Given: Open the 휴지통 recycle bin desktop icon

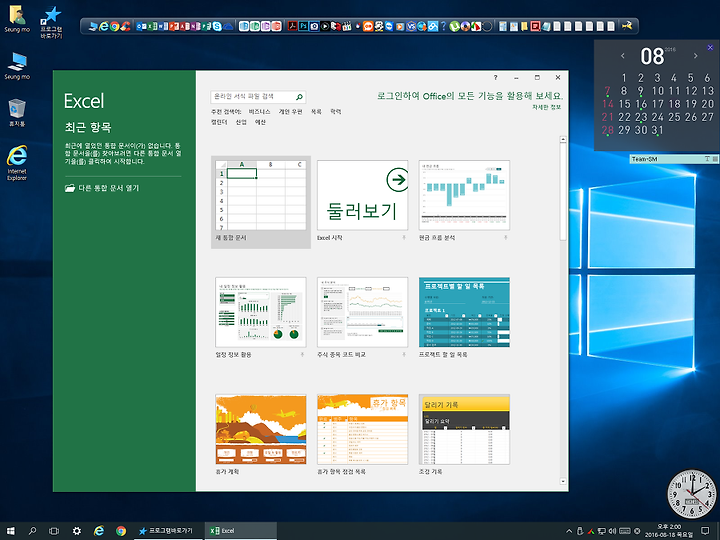Looking at the screenshot, I should pyautogui.click(x=17, y=112).
